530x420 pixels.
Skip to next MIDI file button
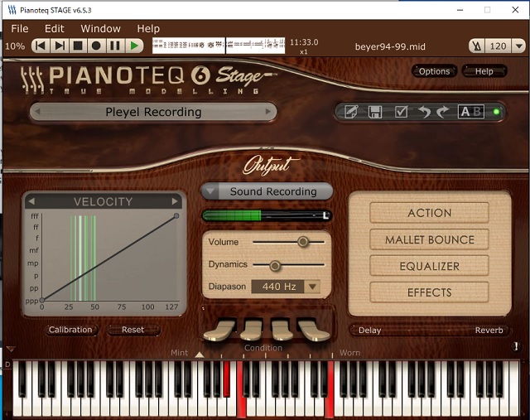(x=60, y=46)
